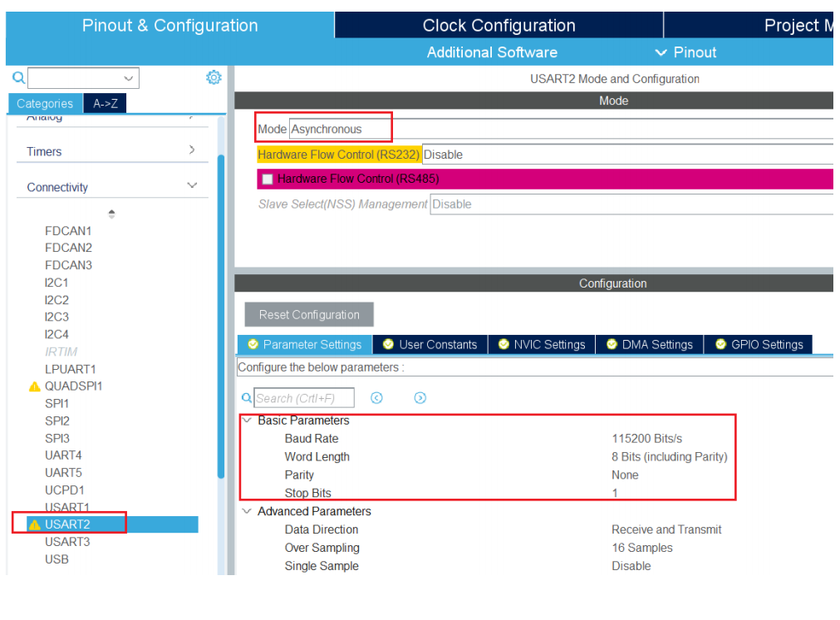Image resolution: width=840 pixels, height=620 pixels.
Task: Click Single Sample value Disable
Action: 631,567
